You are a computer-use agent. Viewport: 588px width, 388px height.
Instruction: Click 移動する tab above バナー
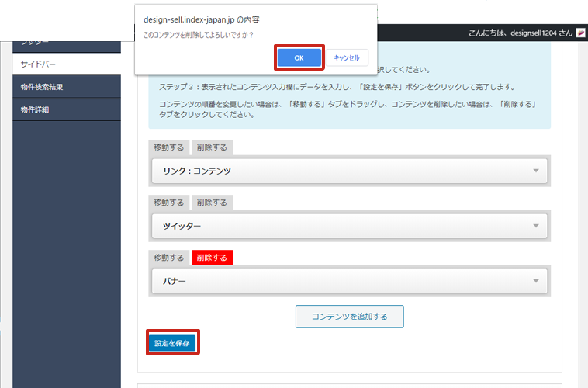pos(168,258)
